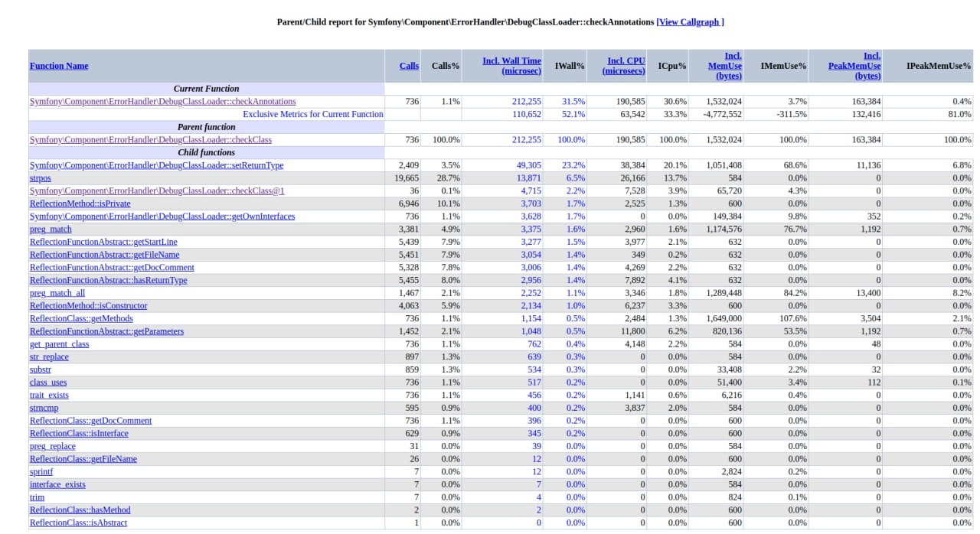The image size is (980, 534).
Task: Select the Parent function section heading
Action: (x=207, y=127)
